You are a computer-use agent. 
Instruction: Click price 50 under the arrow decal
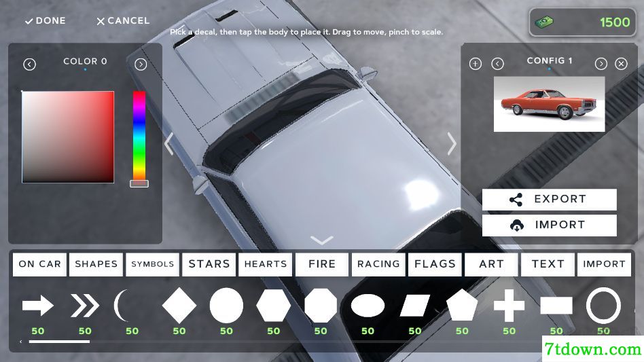38,331
